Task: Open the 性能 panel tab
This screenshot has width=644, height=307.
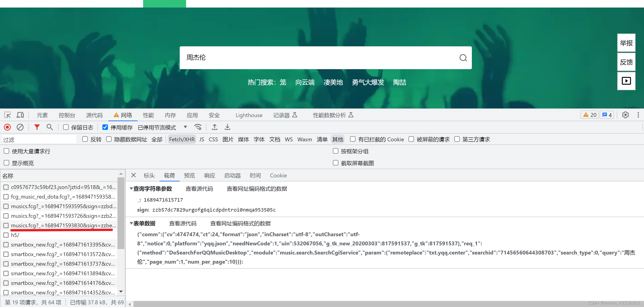Action: click(x=148, y=115)
